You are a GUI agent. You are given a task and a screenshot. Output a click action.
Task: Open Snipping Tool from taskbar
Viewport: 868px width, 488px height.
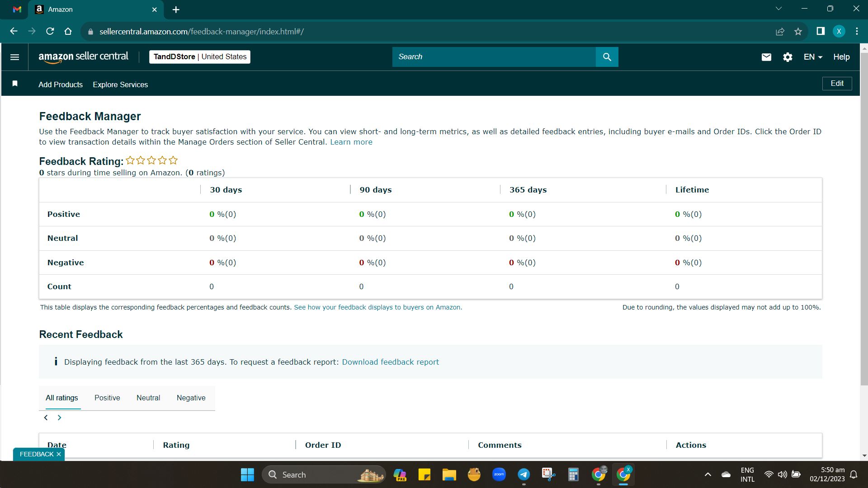tap(548, 474)
